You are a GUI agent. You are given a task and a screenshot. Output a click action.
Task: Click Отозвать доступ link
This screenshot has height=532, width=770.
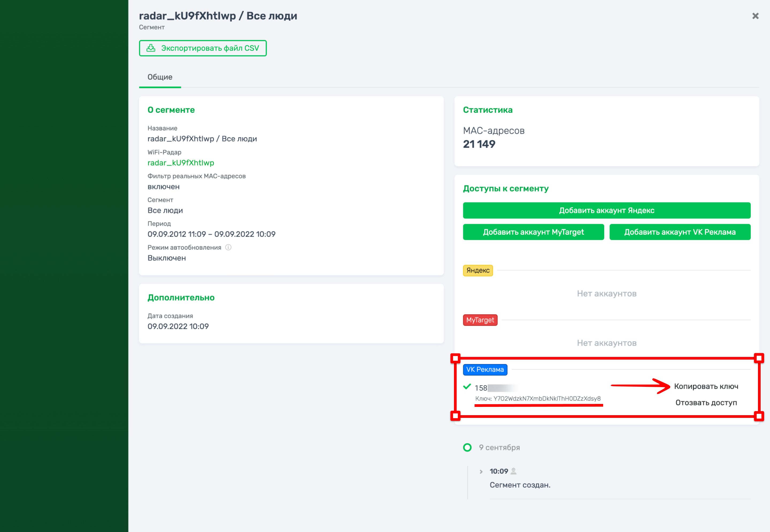706,403
